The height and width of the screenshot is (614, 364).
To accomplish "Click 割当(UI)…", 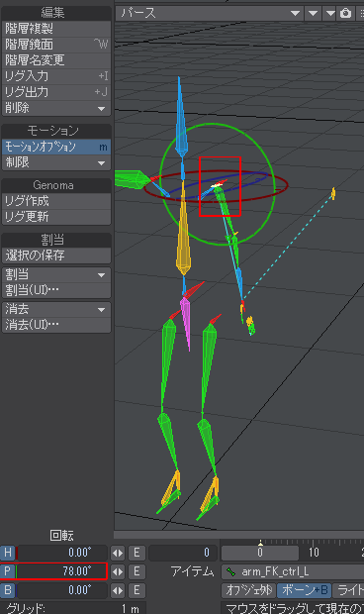I will tap(56, 290).
